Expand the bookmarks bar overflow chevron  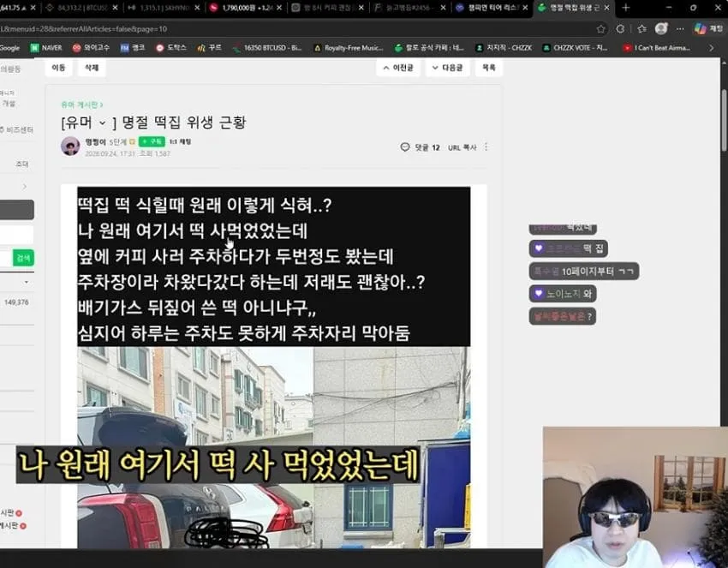pyautogui.click(x=711, y=48)
